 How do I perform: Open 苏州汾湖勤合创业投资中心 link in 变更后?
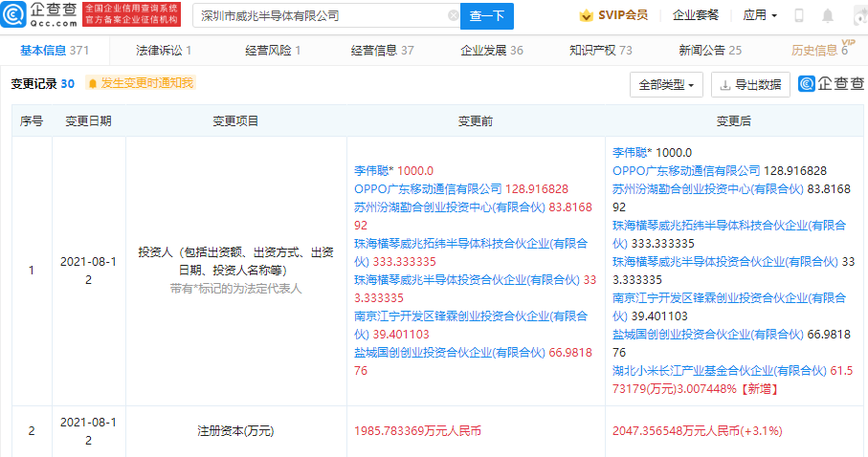click(708, 189)
